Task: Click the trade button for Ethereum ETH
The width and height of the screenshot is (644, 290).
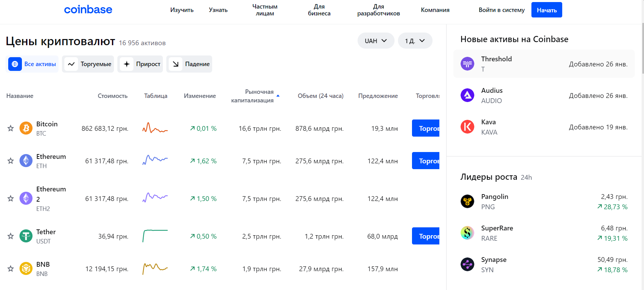Action: point(426,161)
